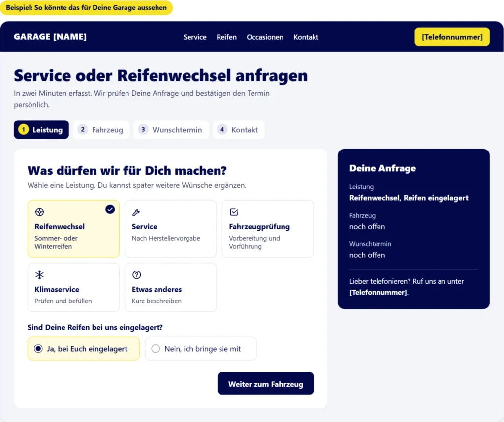Choose the Service nach Herstellervorgabe card
This screenshot has height=422, width=504.
[x=171, y=229]
